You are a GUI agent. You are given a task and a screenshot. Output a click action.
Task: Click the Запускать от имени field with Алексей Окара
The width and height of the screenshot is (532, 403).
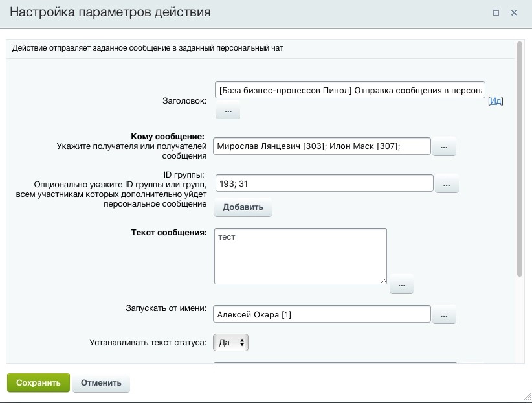click(324, 314)
